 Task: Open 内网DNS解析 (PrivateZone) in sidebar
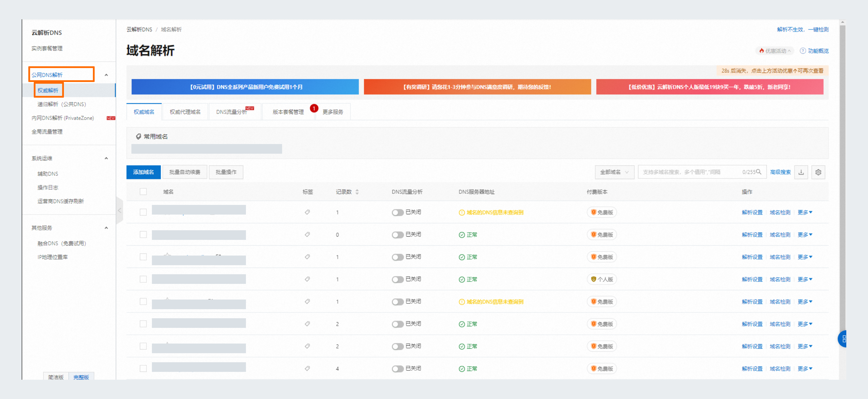click(x=63, y=118)
